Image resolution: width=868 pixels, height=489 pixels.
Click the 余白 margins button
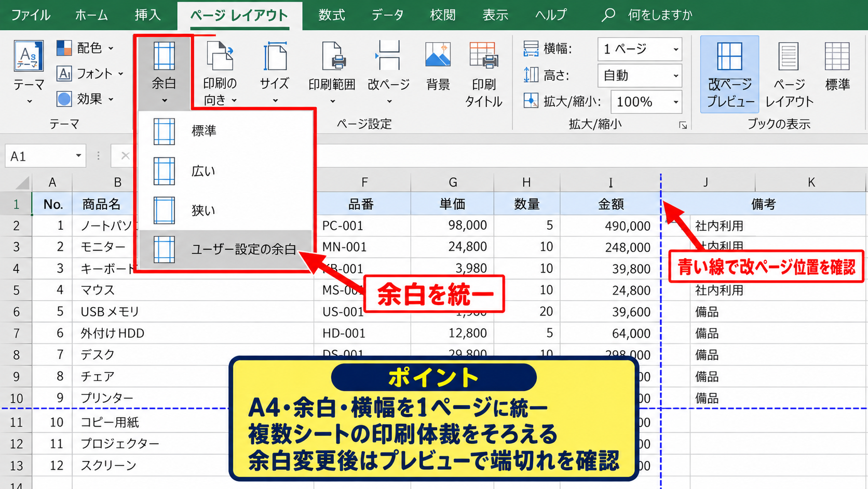164,72
